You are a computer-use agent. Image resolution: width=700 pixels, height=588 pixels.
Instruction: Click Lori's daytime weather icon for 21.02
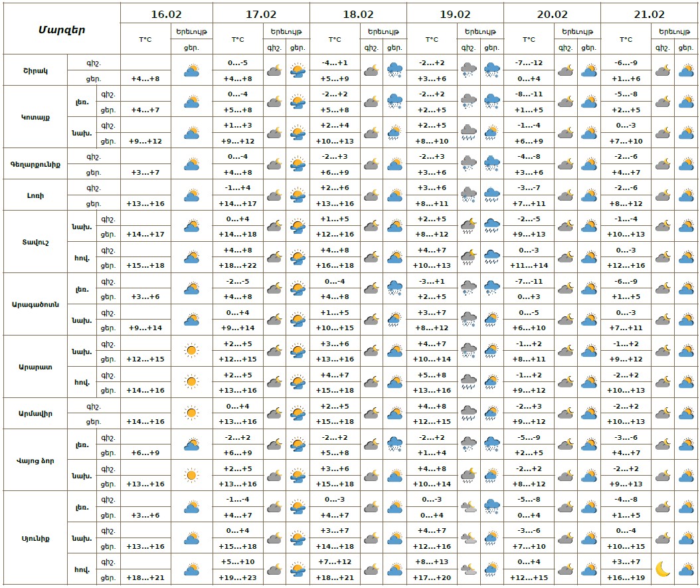(685, 195)
